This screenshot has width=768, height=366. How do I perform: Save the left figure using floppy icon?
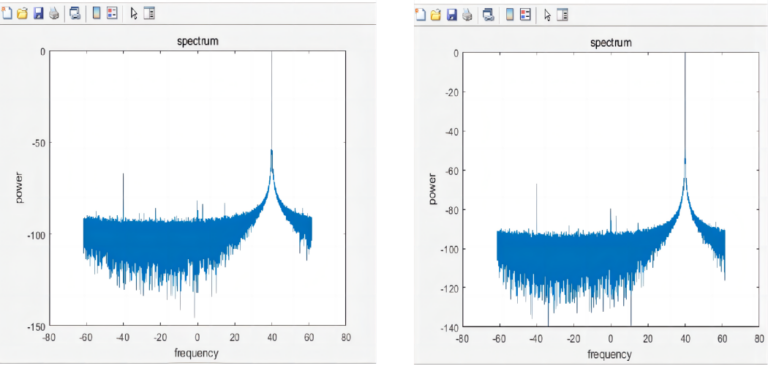point(38,14)
